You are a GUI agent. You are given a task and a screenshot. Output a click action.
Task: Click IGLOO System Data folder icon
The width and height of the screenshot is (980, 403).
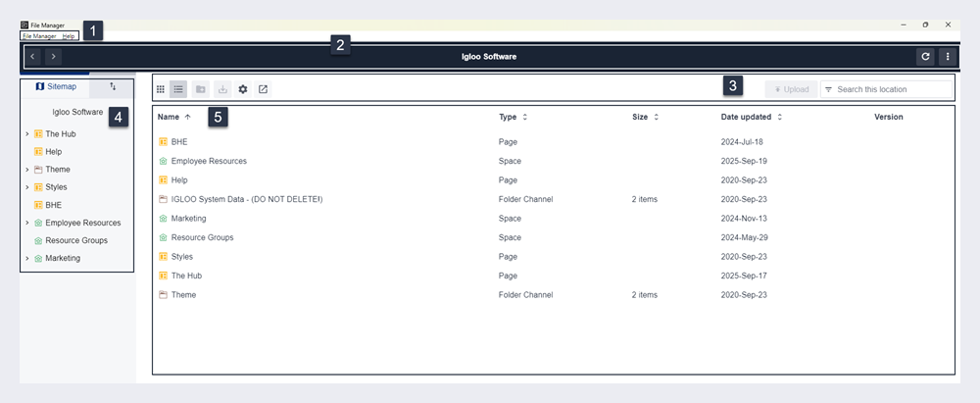pos(163,199)
